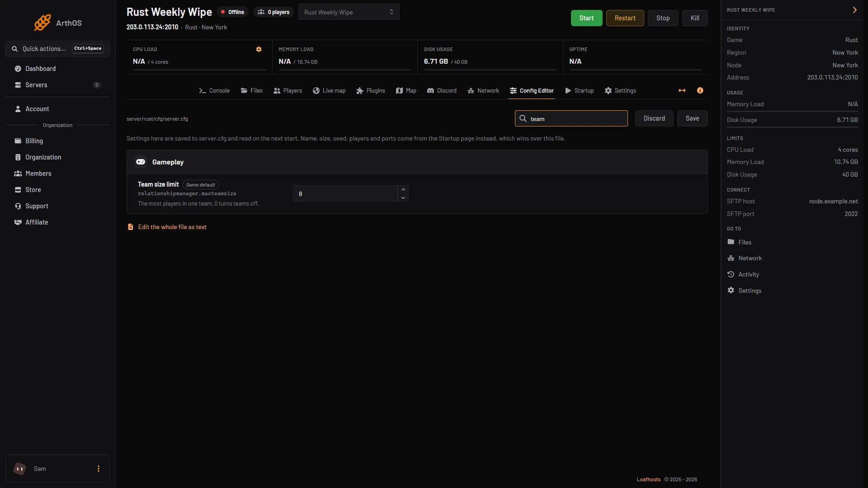Discard config changes
The image size is (868, 488).
click(x=654, y=118)
